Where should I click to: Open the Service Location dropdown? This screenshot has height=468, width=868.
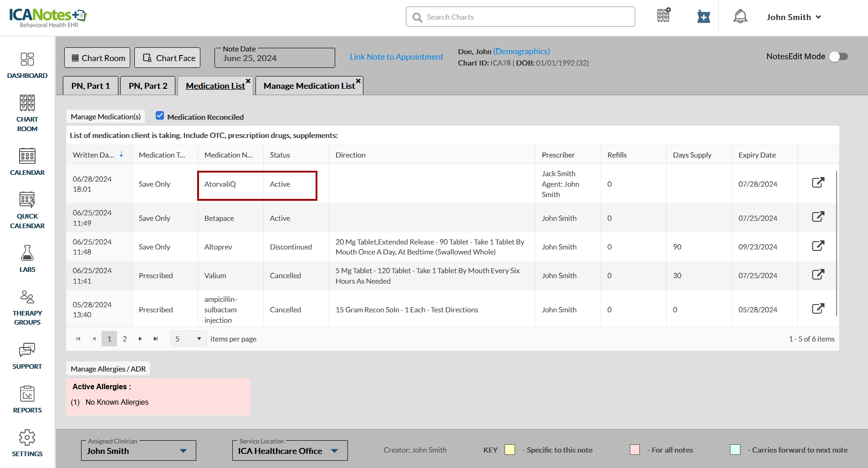pos(335,451)
